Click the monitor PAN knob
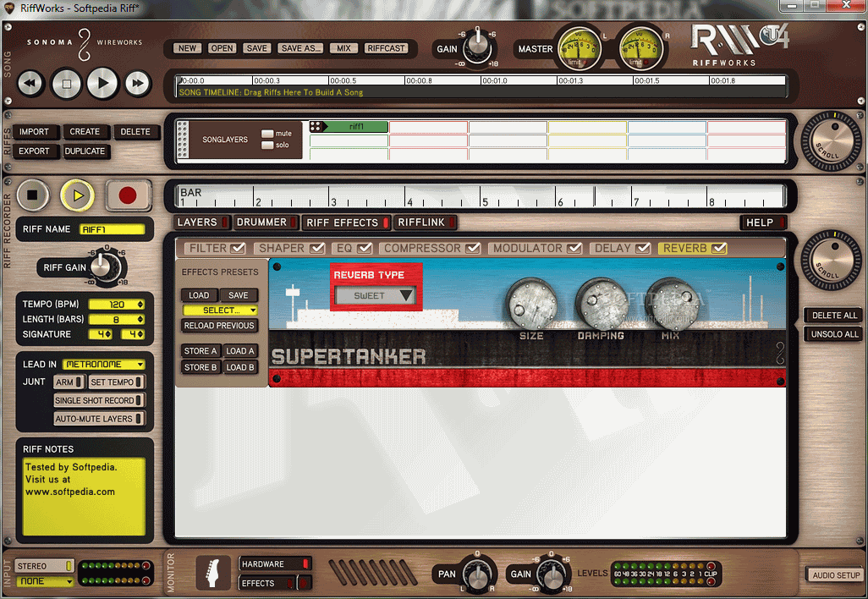Image resolution: width=868 pixels, height=599 pixels. pos(476,575)
